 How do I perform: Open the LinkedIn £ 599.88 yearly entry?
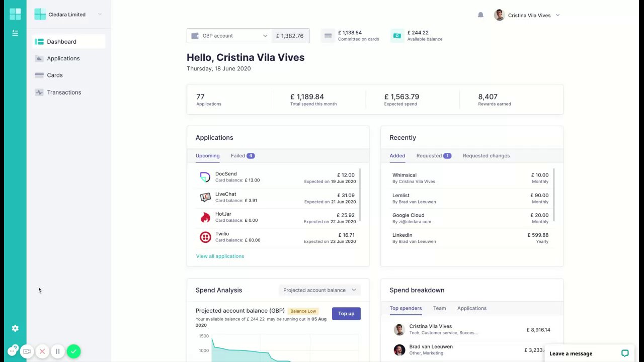click(x=470, y=238)
